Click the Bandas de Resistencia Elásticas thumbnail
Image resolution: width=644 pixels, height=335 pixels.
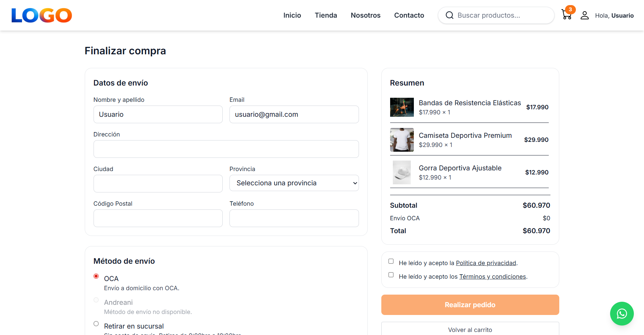coord(402,107)
